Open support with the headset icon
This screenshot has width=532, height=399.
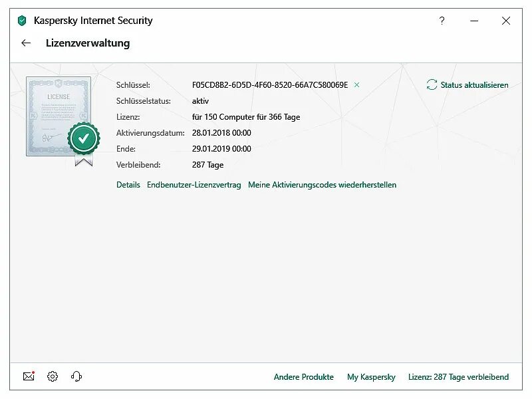[x=76, y=376]
